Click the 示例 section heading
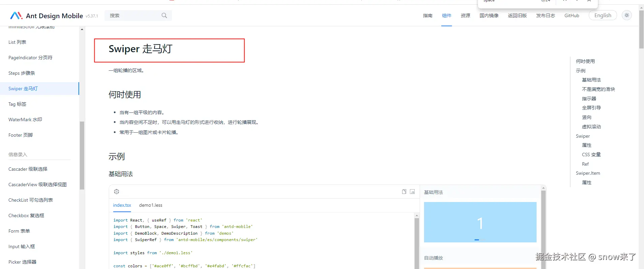644x269 pixels. coord(117,157)
